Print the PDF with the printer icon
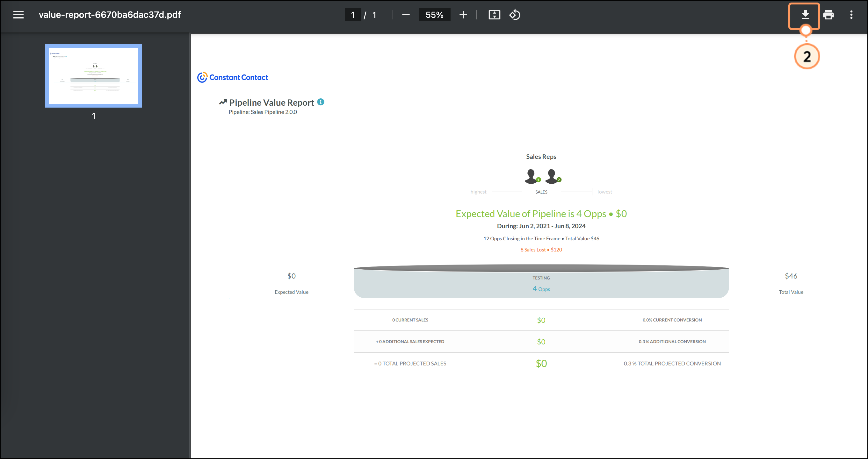The height and width of the screenshot is (459, 868). click(x=828, y=15)
